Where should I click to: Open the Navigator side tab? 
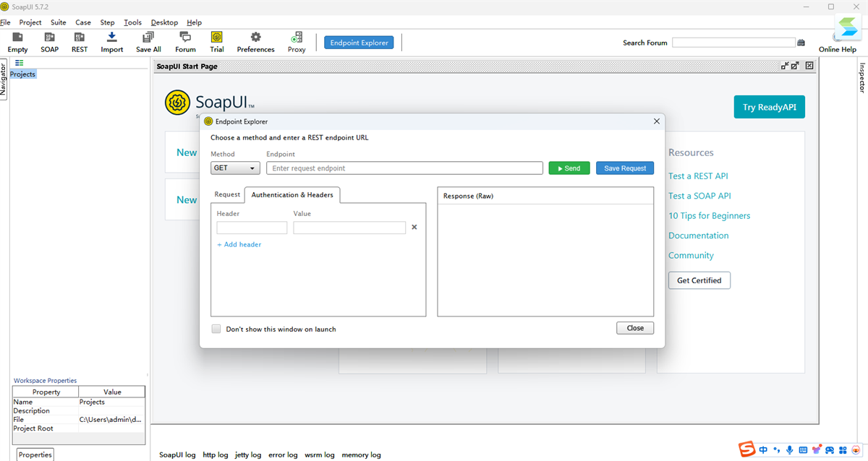coord(4,80)
